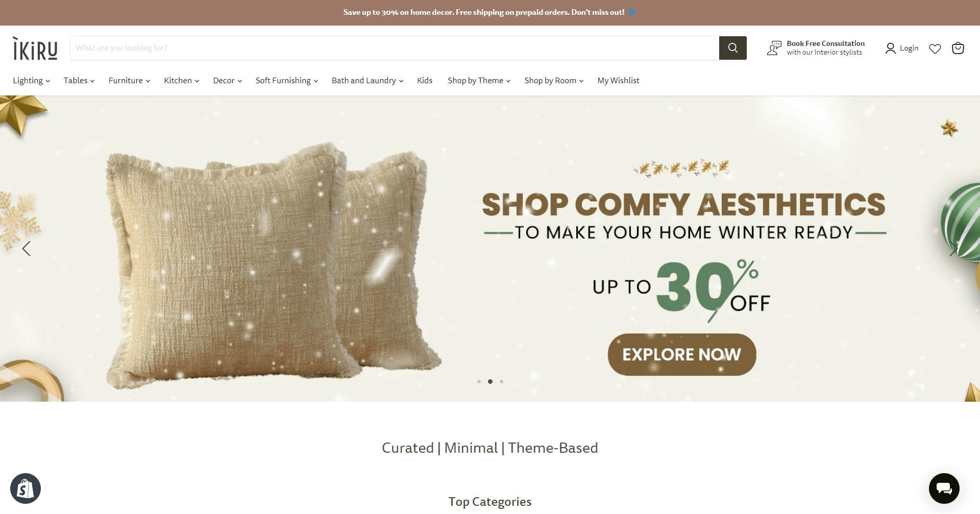Expand the Shop by Room dropdown
980x514 pixels.
coord(554,81)
